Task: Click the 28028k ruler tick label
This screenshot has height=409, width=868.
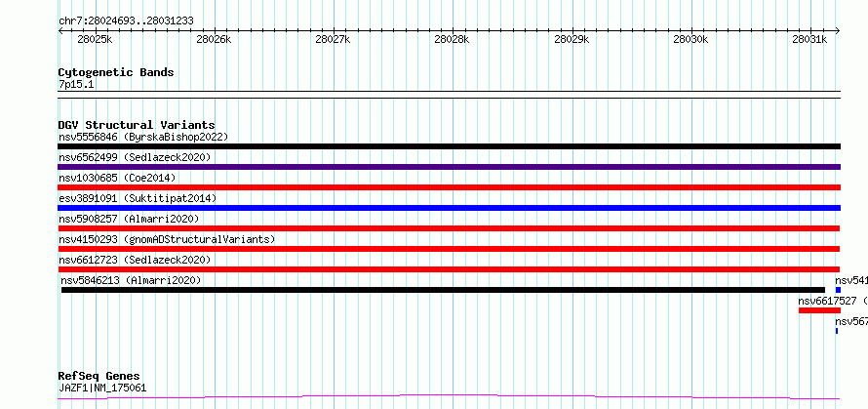Action: click(x=453, y=39)
